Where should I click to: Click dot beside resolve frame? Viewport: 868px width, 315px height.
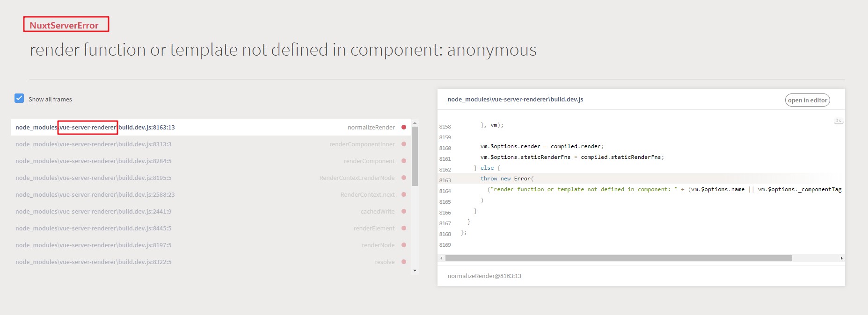tap(404, 262)
